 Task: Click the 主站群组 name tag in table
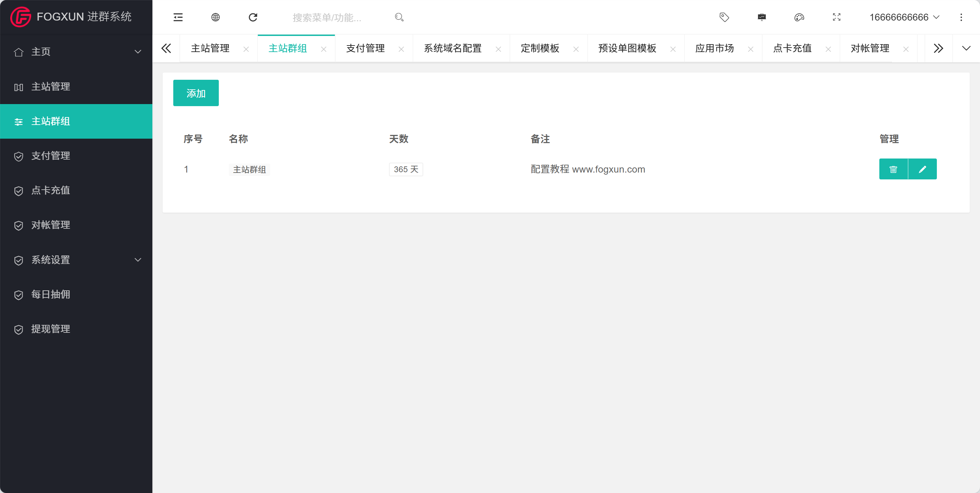[250, 169]
